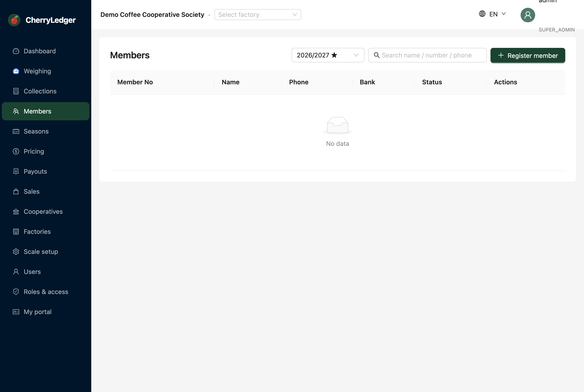Open Collections from the sidebar

click(46, 91)
